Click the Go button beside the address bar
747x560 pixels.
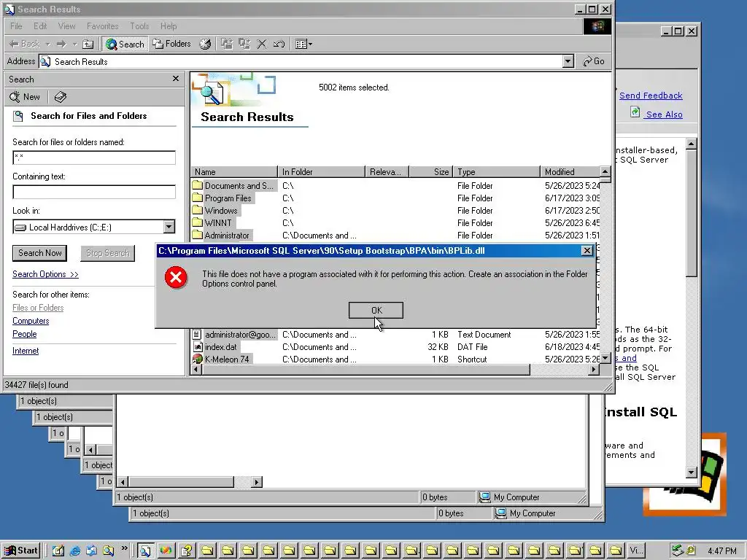[594, 61]
